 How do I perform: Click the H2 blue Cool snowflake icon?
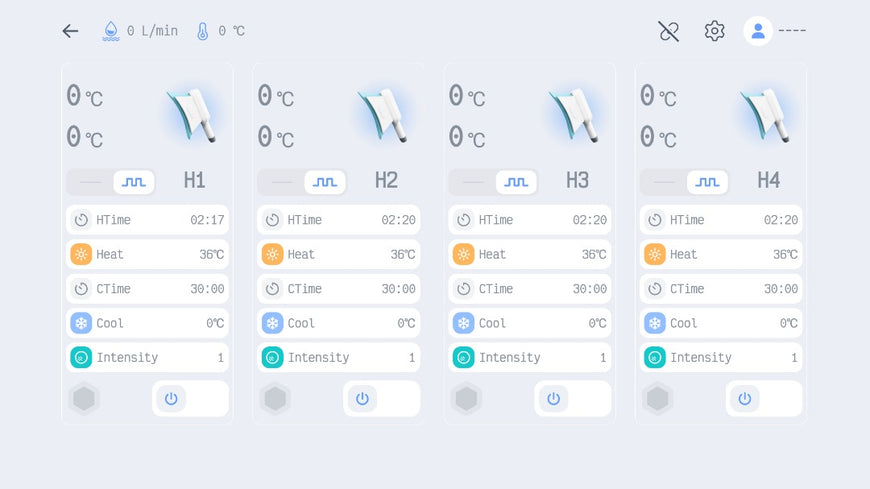click(x=272, y=323)
